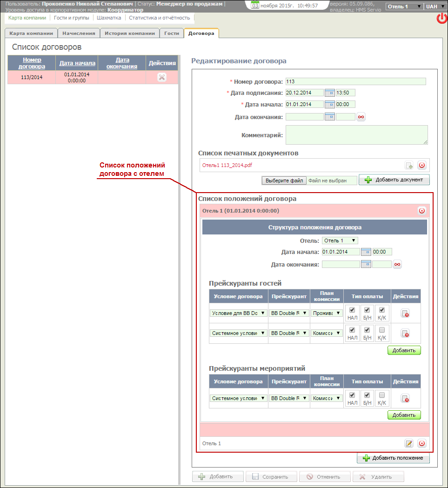The image size is (448, 488).
Task: Toggle НАЛ checkbox in event price row
Action: 352,395
